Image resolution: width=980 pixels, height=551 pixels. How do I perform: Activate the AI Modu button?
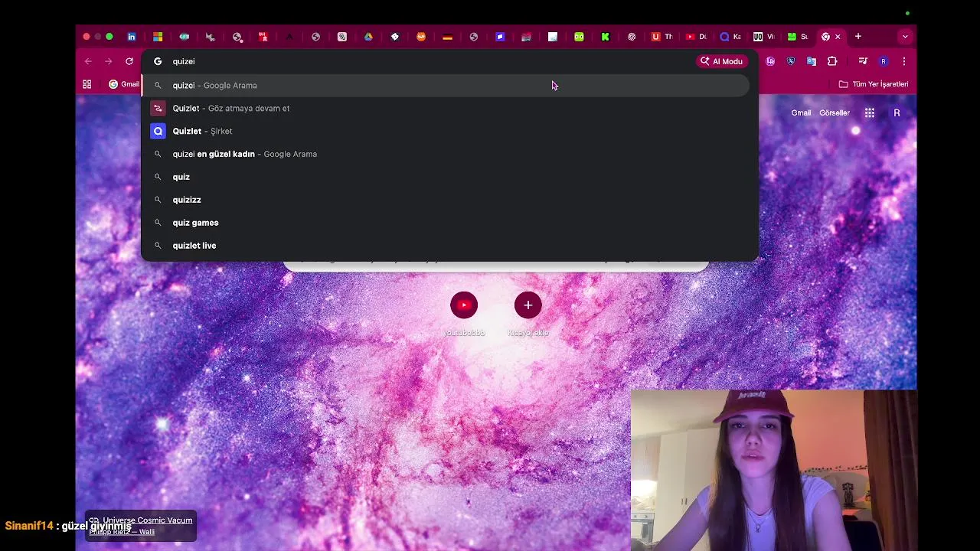tap(721, 61)
